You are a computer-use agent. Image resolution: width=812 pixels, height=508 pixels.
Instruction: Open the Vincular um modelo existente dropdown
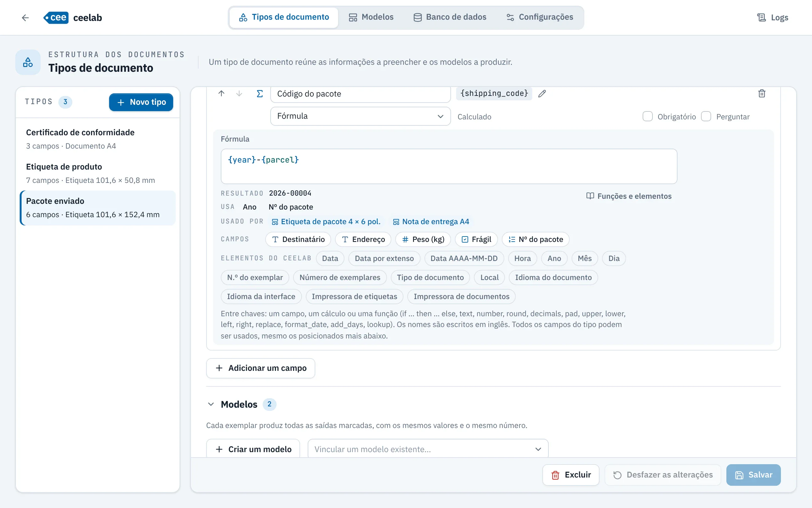coord(428,449)
